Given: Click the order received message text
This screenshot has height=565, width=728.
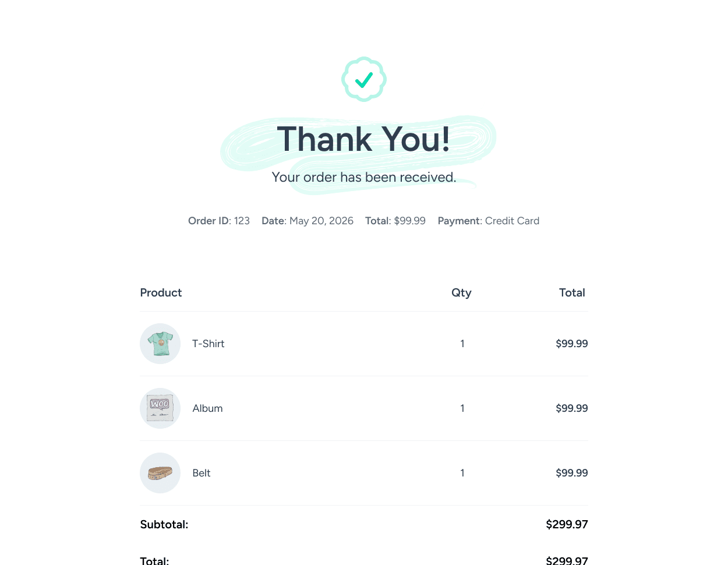Looking at the screenshot, I should [363, 177].
